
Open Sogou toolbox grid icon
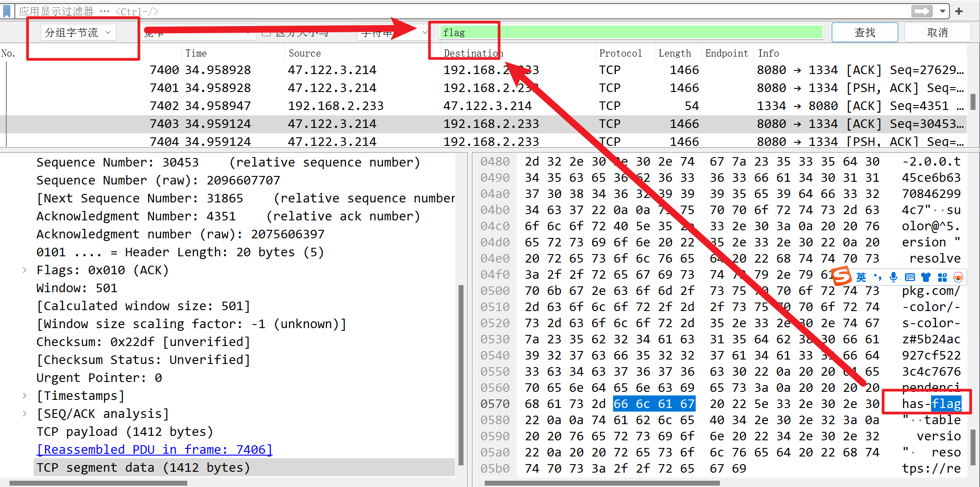[942, 277]
